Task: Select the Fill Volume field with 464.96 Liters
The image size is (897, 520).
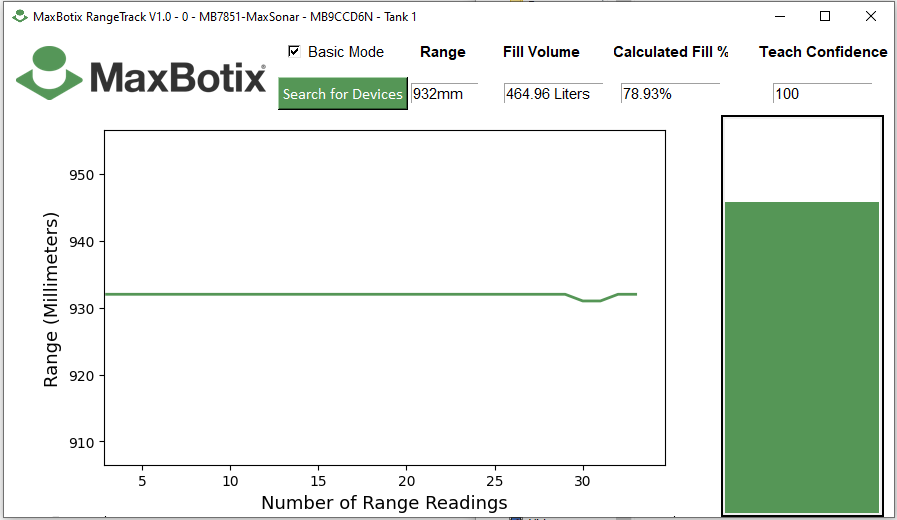Action: click(x=552, y=94)
